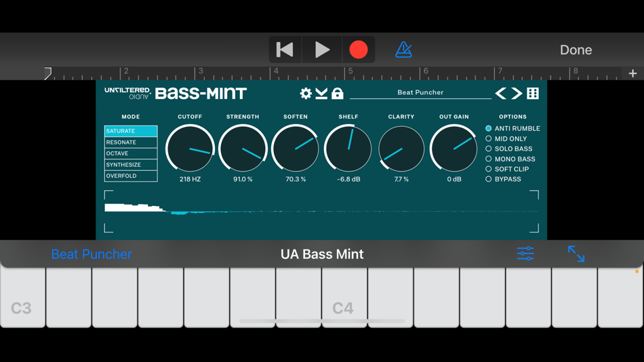
Task: Click the playhead marker at ruler start
Action: click(x=47, y=73)
